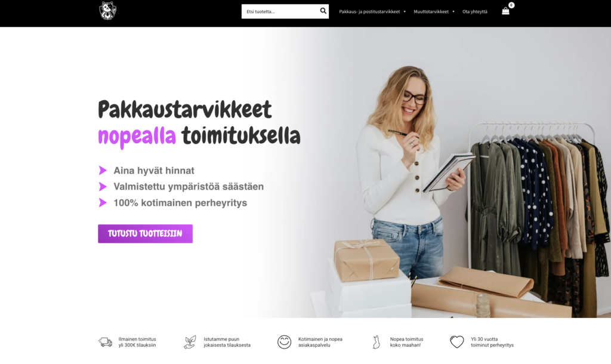
Task: Expand Pakkaus- ja postitustarvikkeet dropdown arrow
Action: (x=405, y=12)
